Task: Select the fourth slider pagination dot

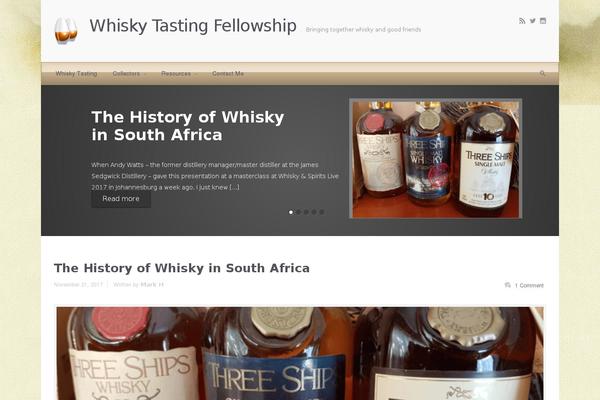Action: (314, 212)
